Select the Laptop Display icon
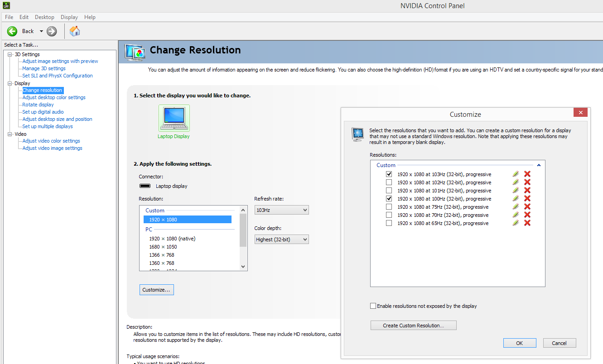 [x=174, y=118]
